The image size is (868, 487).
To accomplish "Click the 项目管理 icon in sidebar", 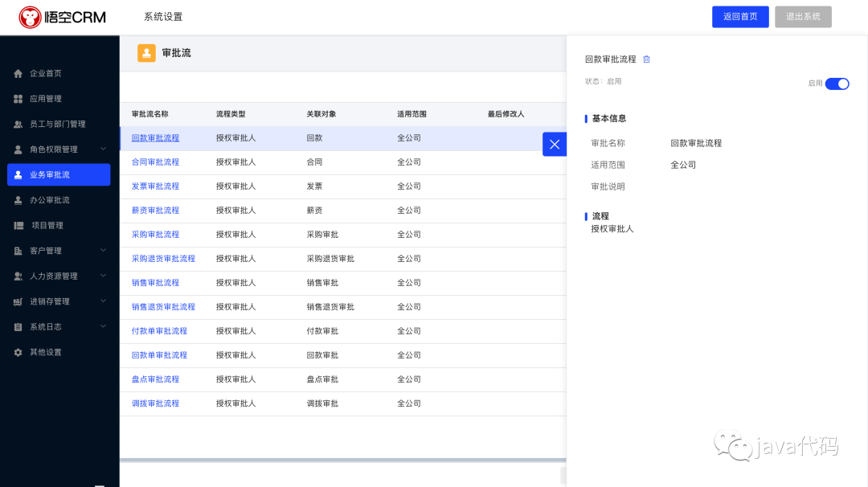I will [18, 226].
